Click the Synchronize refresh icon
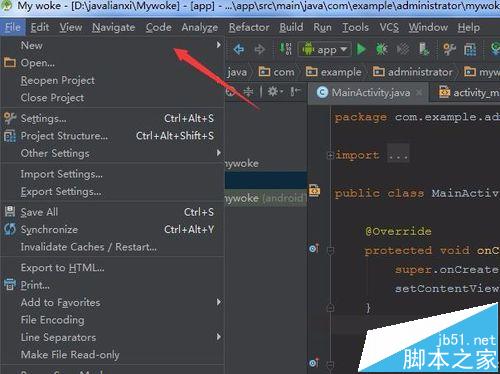 click(10, 229)
